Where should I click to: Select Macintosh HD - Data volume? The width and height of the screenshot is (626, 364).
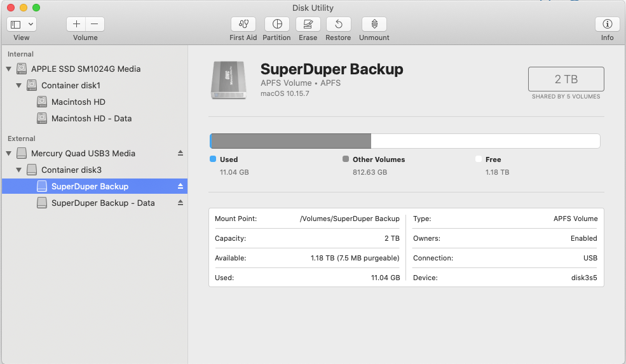[94, 119]
